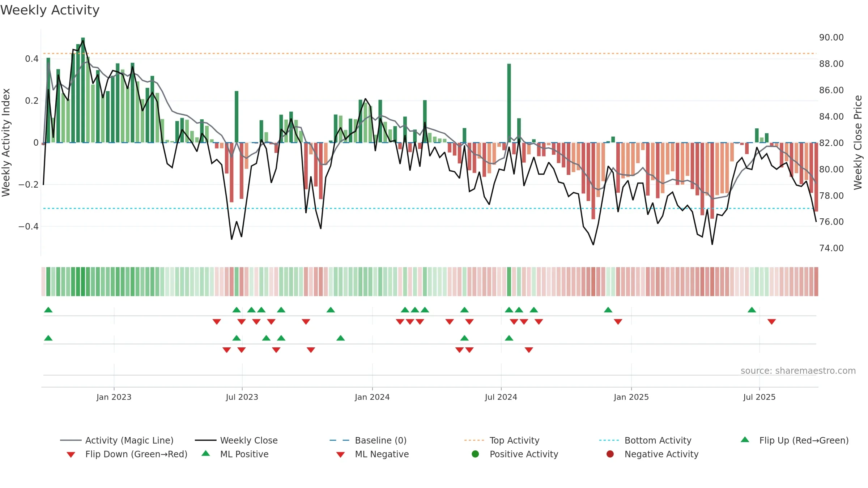The height and width of the screenshot is (488, 868).
Task: Toggle Baseline (0) legend entry
Action: click(368, 440)
